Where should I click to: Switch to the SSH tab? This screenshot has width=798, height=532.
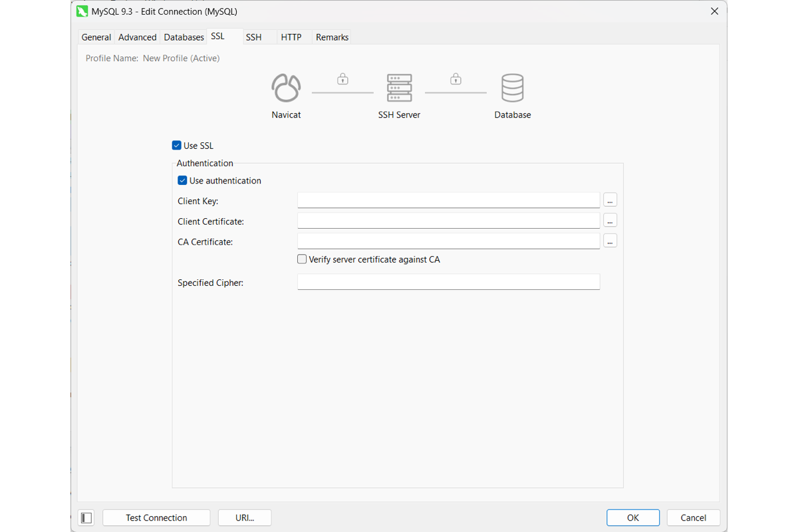click(253, 37)
